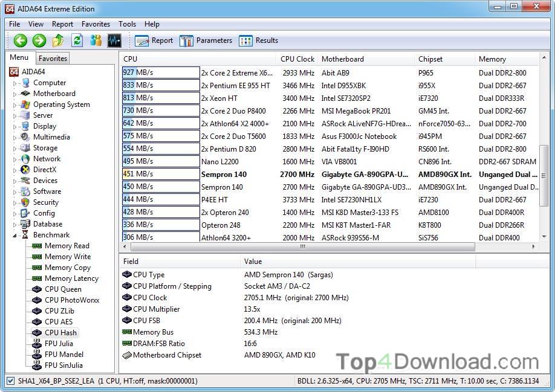The image size is (555, 392).
Task: Expand the Storage tree node
Action: [x=15, y=149]
